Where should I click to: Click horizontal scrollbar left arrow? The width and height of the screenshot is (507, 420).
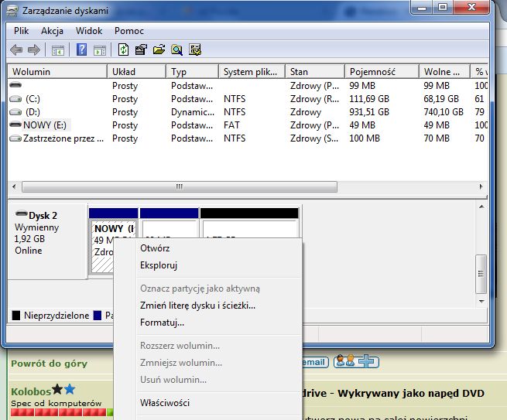click(x=14, y=186)
